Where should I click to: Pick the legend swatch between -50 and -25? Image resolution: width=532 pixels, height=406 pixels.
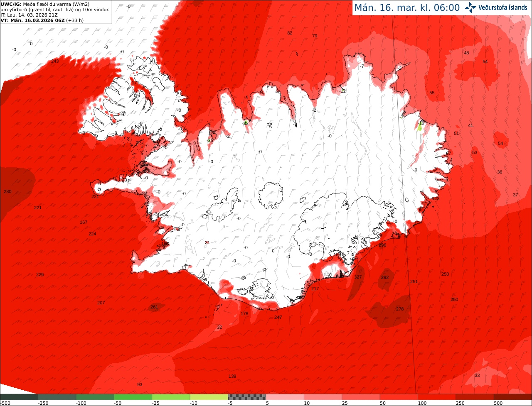(133, 397)
